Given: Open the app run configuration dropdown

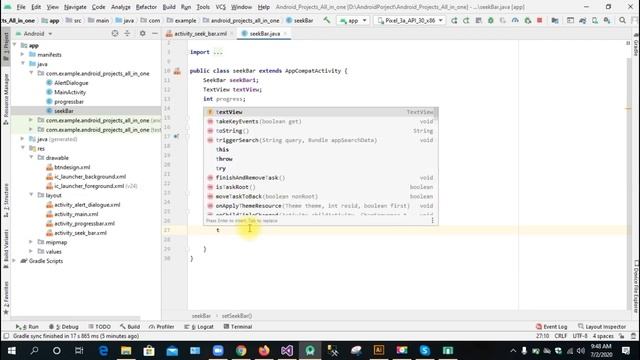Looking at the screenshot, I should point(353,20).
